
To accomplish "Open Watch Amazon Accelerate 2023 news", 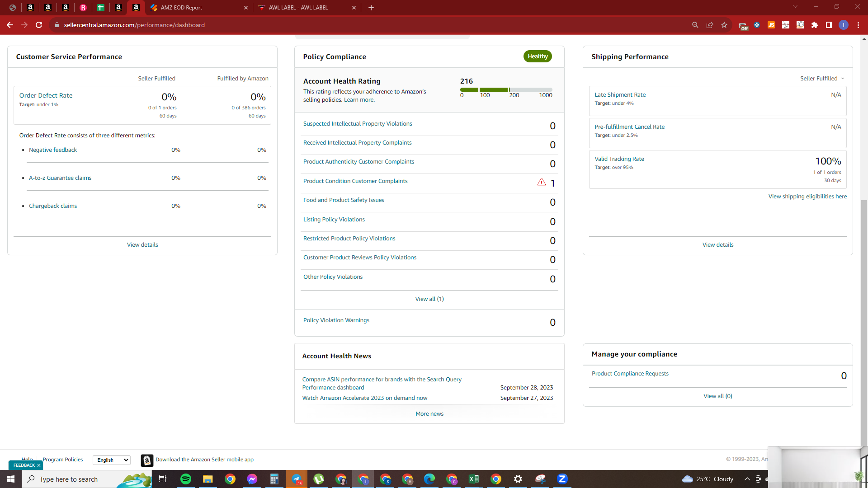I will pos(365,398).
